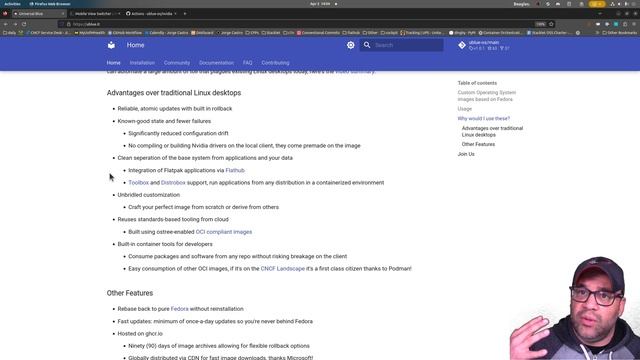Click the git repository diamond icon
This screenshot has width=640, height=360.
pos(462,45)
